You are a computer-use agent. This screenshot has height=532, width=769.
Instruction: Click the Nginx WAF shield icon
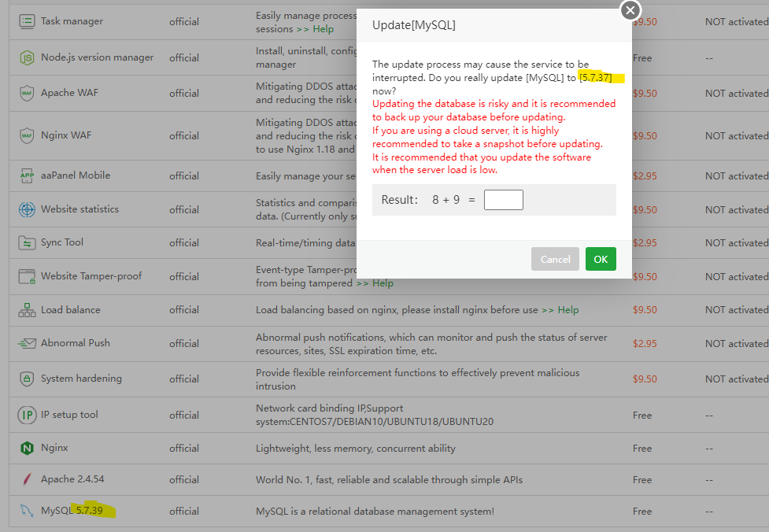coord(25,134)
